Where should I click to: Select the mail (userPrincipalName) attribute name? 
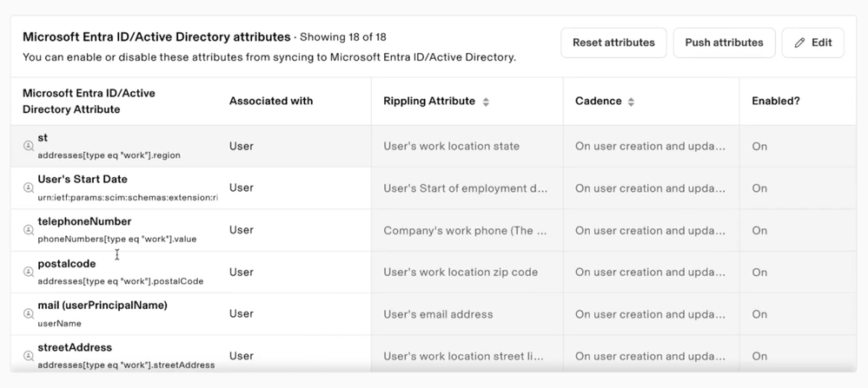pyautogui.click(x=103, y=305)
